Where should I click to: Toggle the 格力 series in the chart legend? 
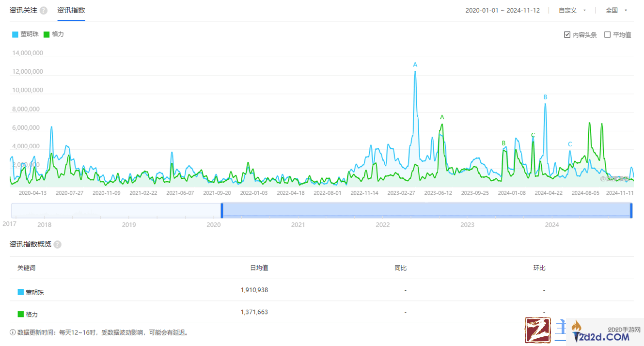pyautogui.click(x=54, y=34)
